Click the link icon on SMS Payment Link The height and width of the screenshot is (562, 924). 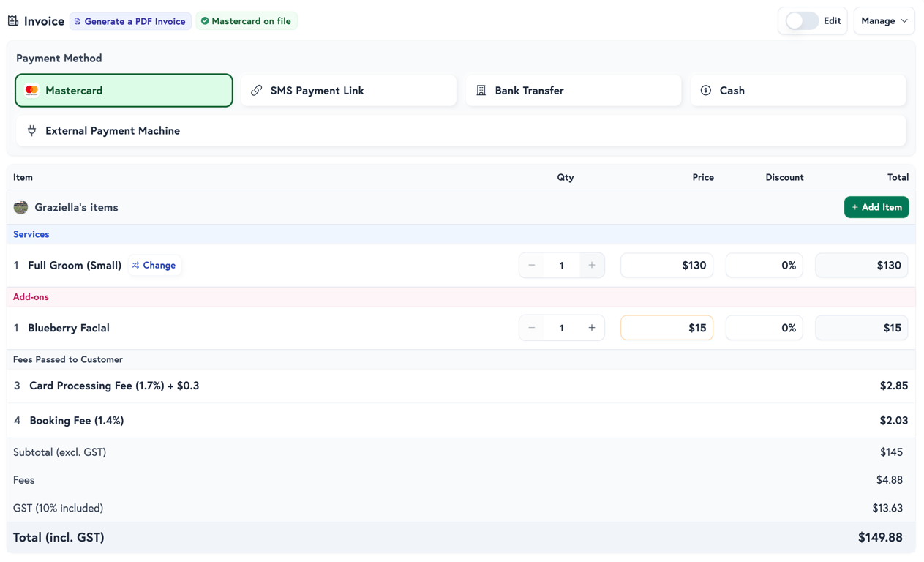[x=256, y=90]
